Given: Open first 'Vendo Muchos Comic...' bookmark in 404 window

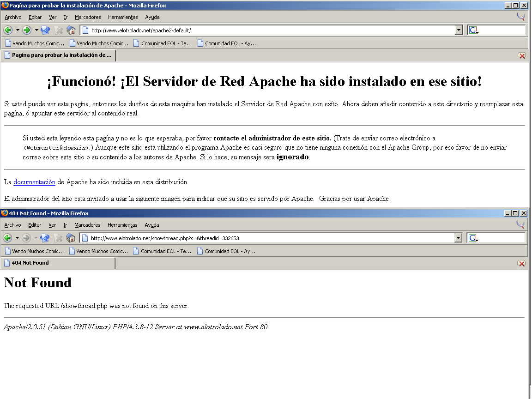Looking at the screenshot, I should coord(34,251).
